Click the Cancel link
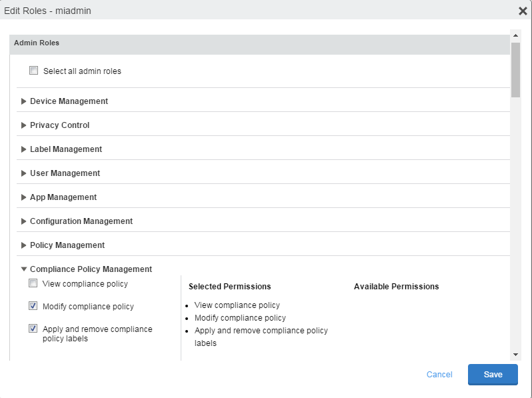The height and width of the screenshot is (398, 532). (x=439, y=375)
